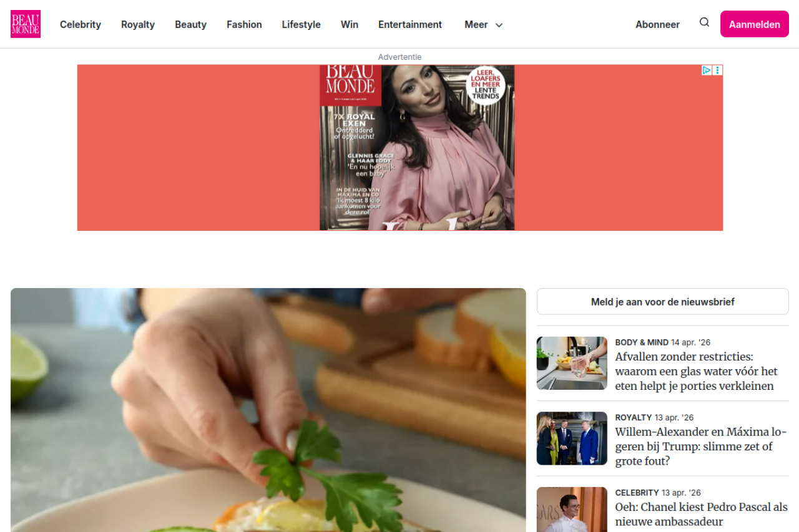Open the Beau Monde magazine cover ad
The width and height of the screenshot is (799, 532).
[x=417, y=148]
